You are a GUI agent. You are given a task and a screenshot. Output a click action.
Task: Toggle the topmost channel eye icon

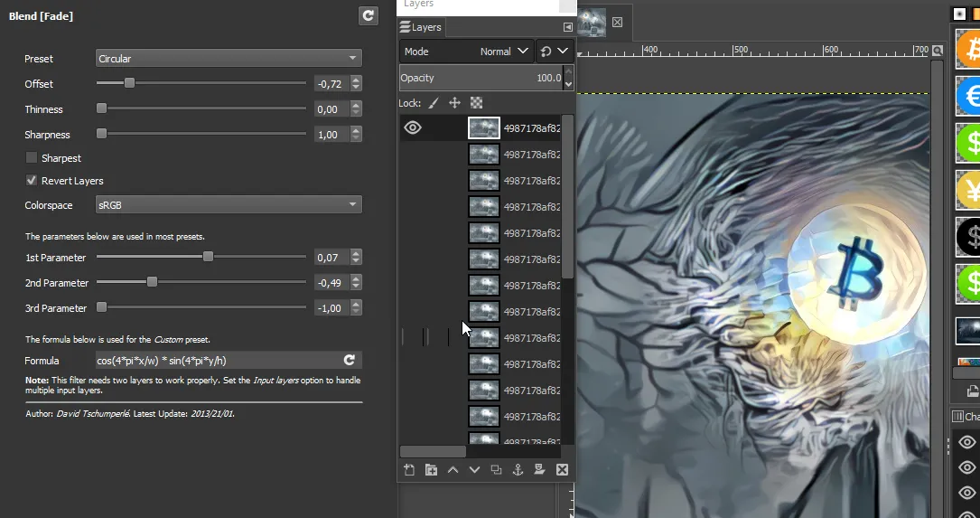(966, 442)
